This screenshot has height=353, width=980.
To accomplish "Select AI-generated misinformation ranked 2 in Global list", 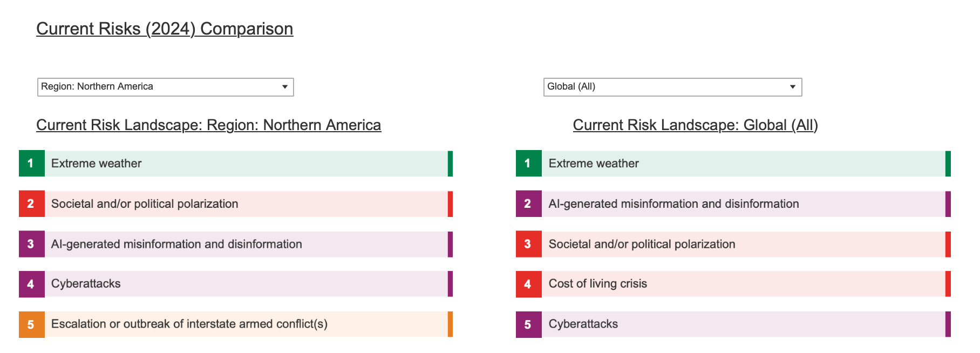I will pos(733,204).
